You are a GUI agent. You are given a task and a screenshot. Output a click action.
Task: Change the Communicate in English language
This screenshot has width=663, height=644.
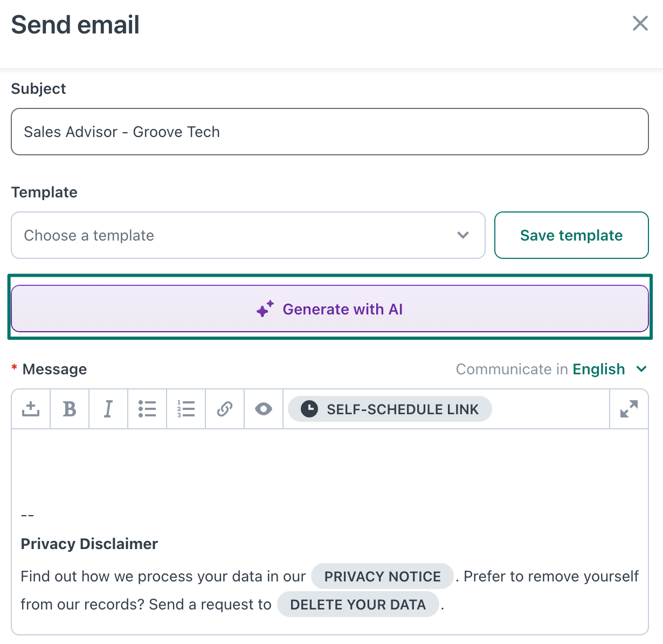click(609, 369)
